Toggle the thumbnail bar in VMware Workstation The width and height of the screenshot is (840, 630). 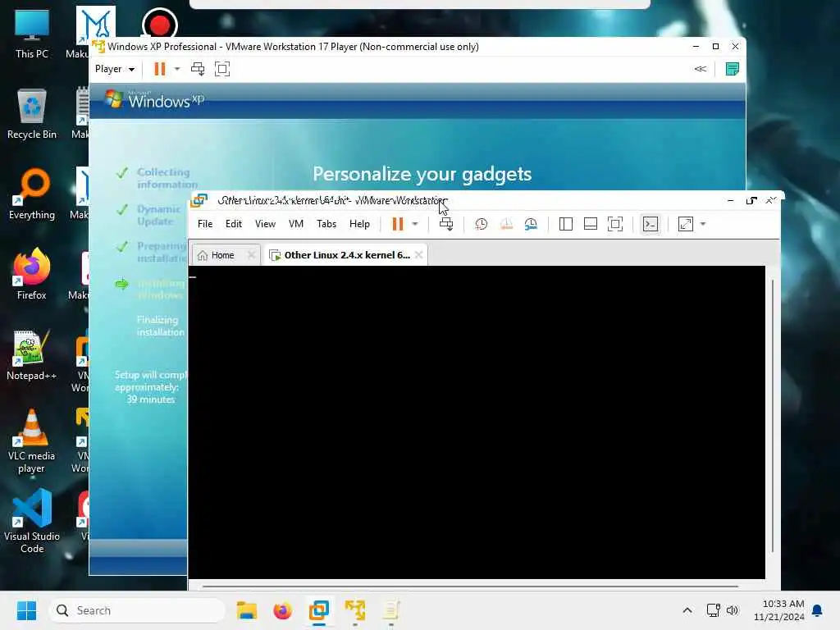coord(591,224)
